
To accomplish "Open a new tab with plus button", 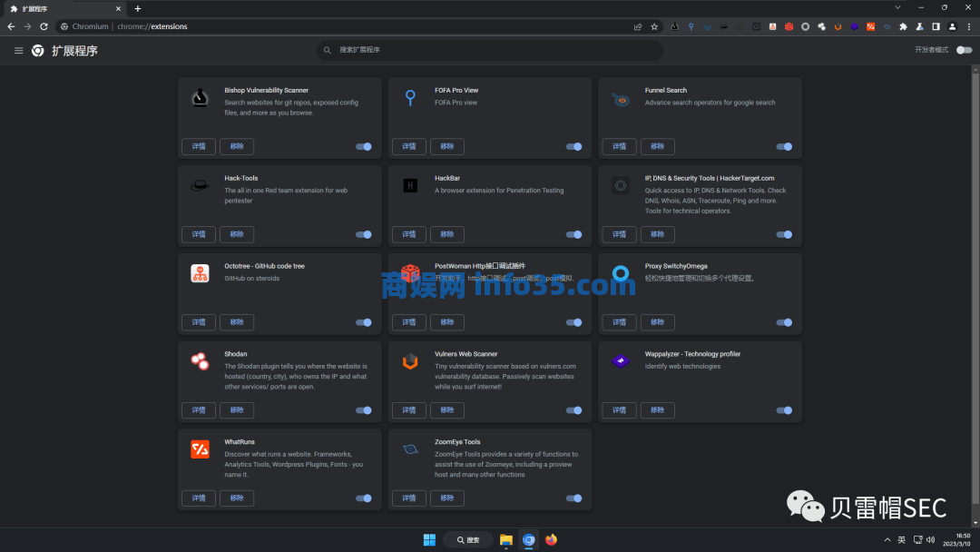I will pyautogui.click(x=138, y=9).
